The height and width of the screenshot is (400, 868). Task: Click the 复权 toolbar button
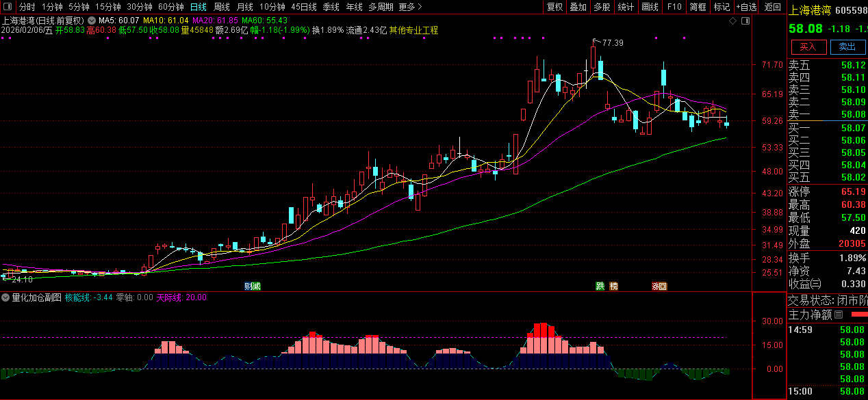click(x=555, y=7)
